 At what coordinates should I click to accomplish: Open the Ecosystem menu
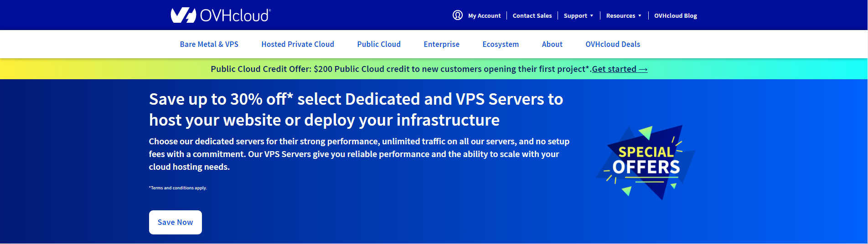point(501,44)
